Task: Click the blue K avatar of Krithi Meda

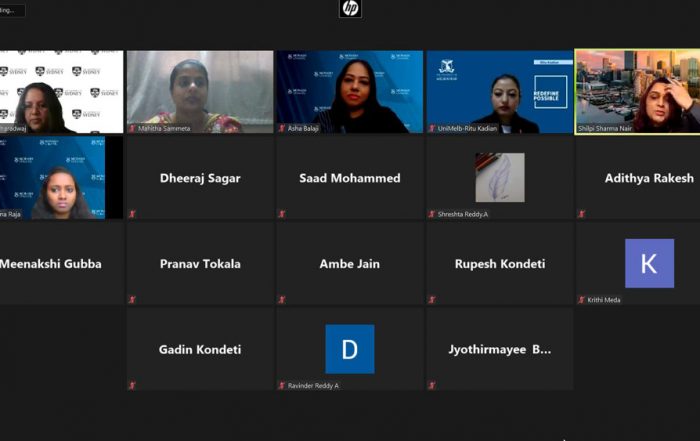Action: pos(650,263)
